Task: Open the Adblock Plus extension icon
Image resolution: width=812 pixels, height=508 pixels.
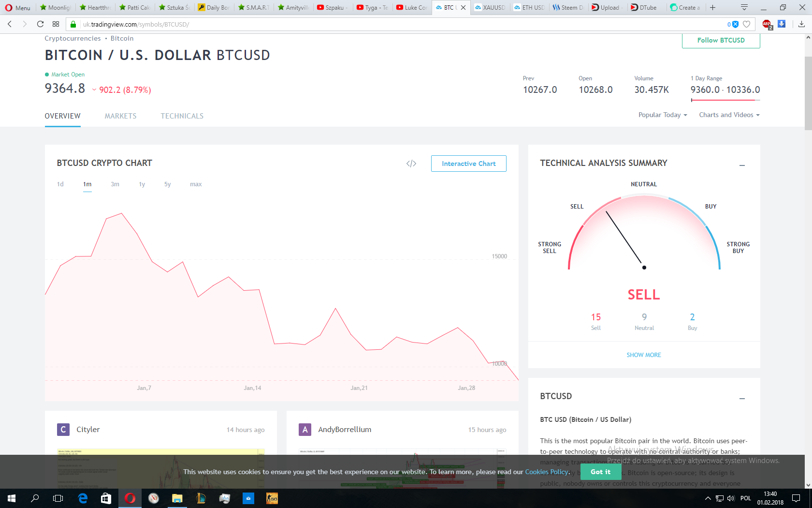Action: click(767, 24)
